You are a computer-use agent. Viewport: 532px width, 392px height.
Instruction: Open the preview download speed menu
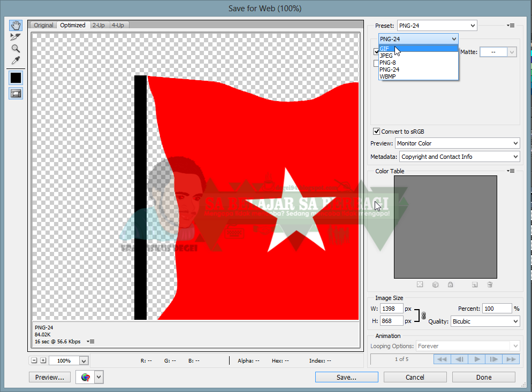click(90, 342)
